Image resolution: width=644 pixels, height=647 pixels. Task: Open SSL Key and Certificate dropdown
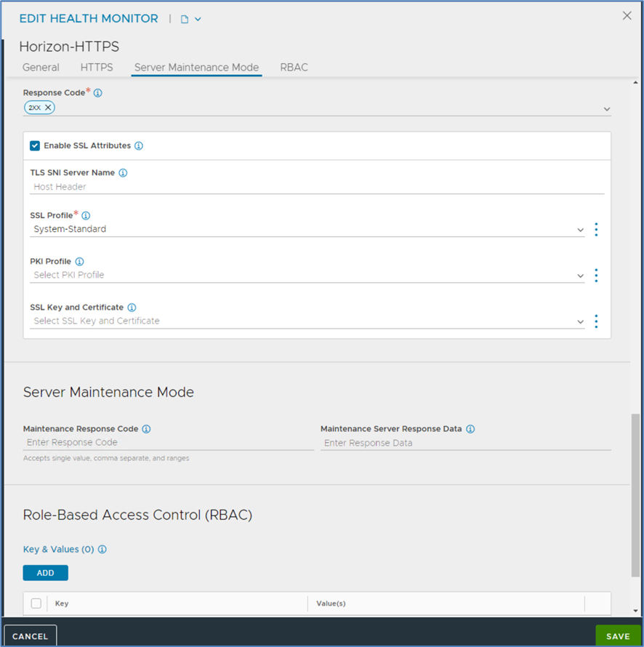click(x=307, y=321)
